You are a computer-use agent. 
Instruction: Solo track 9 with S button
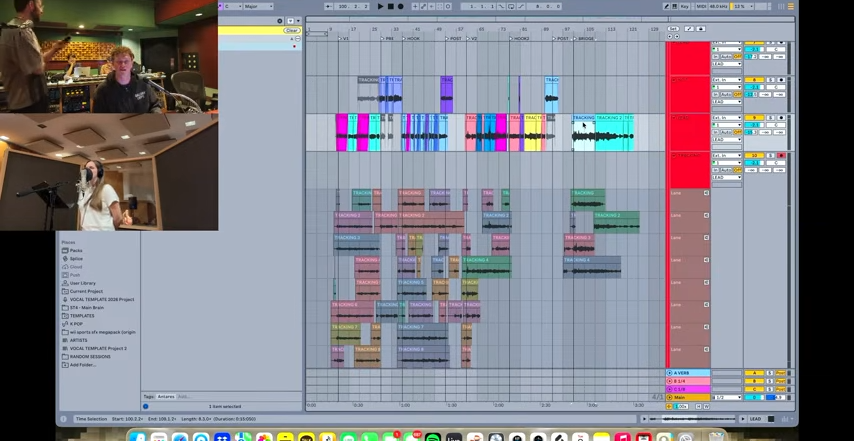point(771,118)
